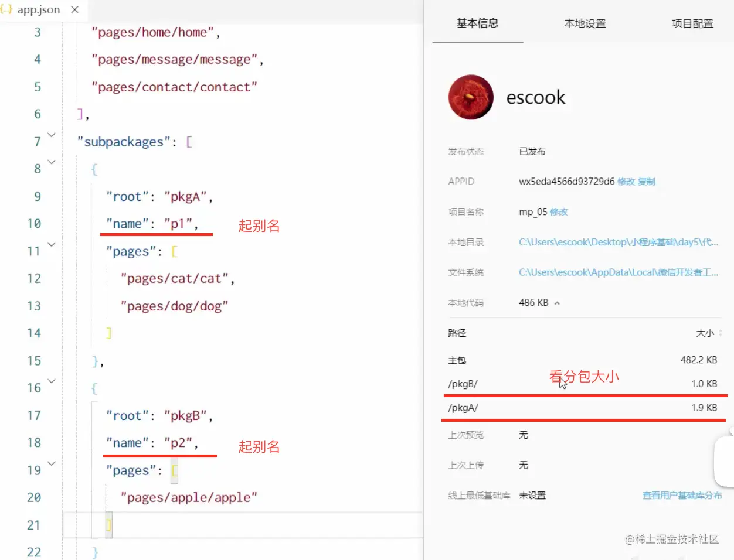Collapse the pages array at line 19
This screenshot has height=560, width=734.
[x=52, y=464]
